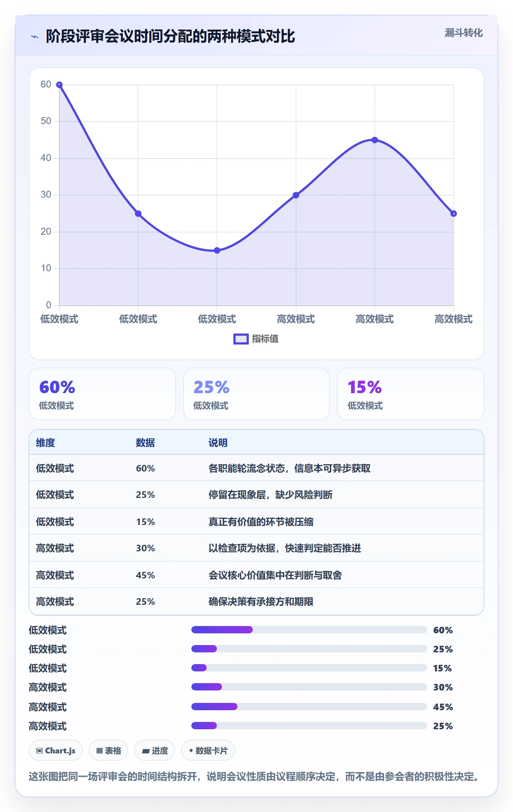
Task: Click the grid icon in the 表格 tag
Action: (99, 751)
